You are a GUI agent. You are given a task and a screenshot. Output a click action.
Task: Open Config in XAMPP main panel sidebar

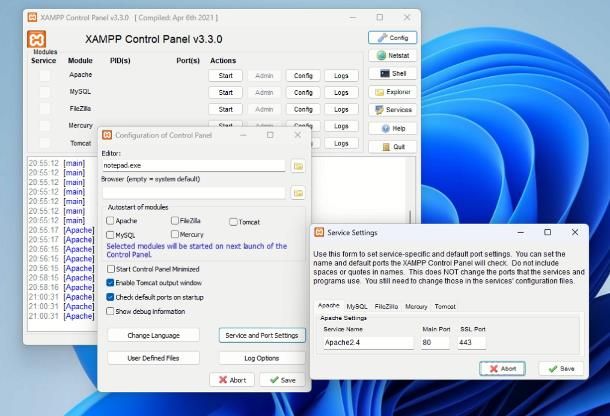(392, 37)
